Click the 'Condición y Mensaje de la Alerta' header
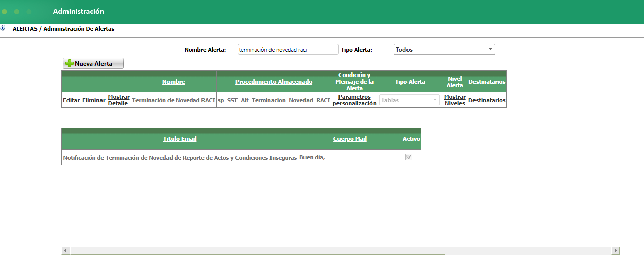 tap(355, 82)
